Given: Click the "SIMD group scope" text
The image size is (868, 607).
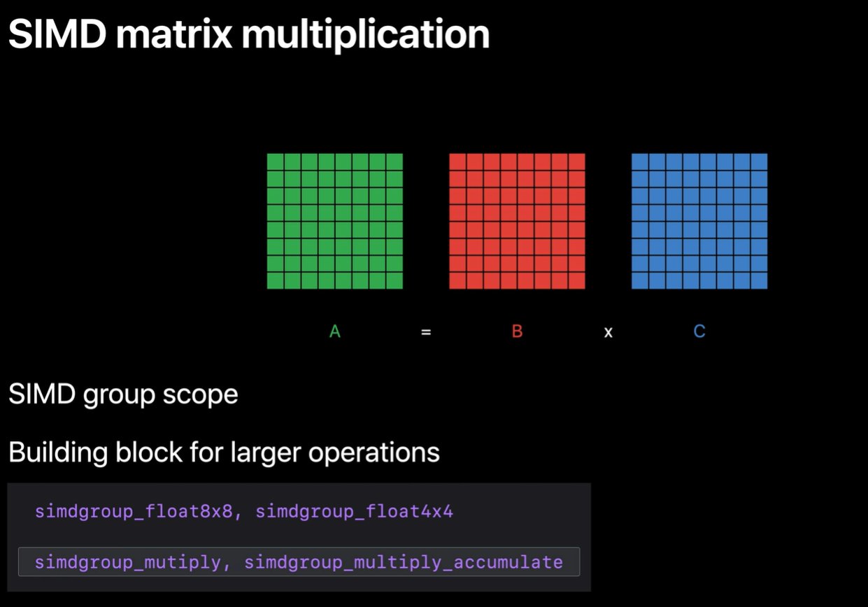Looking at the screenshot, I should [x=123, y=395].
